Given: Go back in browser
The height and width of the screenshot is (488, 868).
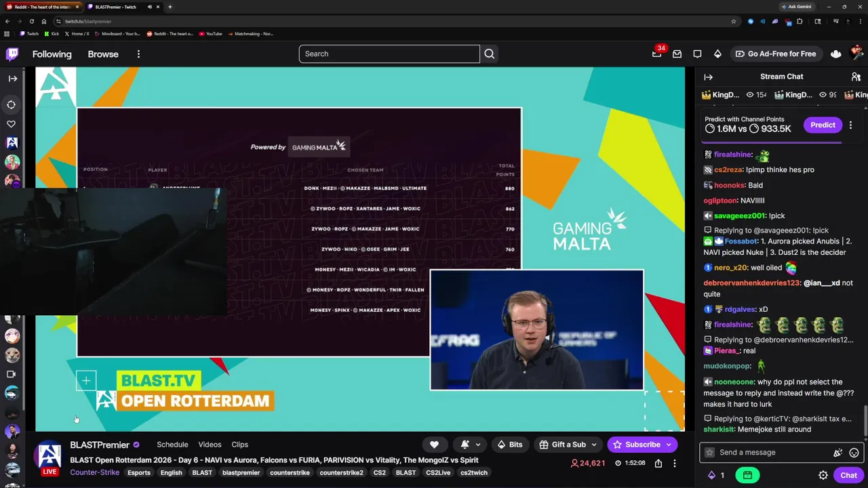Looking at the screenshot, I should click(x=7, y=21).
